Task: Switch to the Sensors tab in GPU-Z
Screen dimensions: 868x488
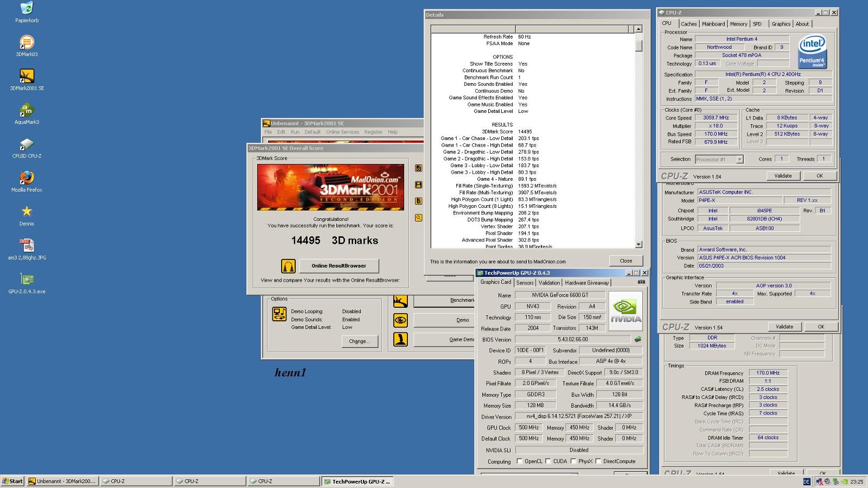Action: click(525, 283)
